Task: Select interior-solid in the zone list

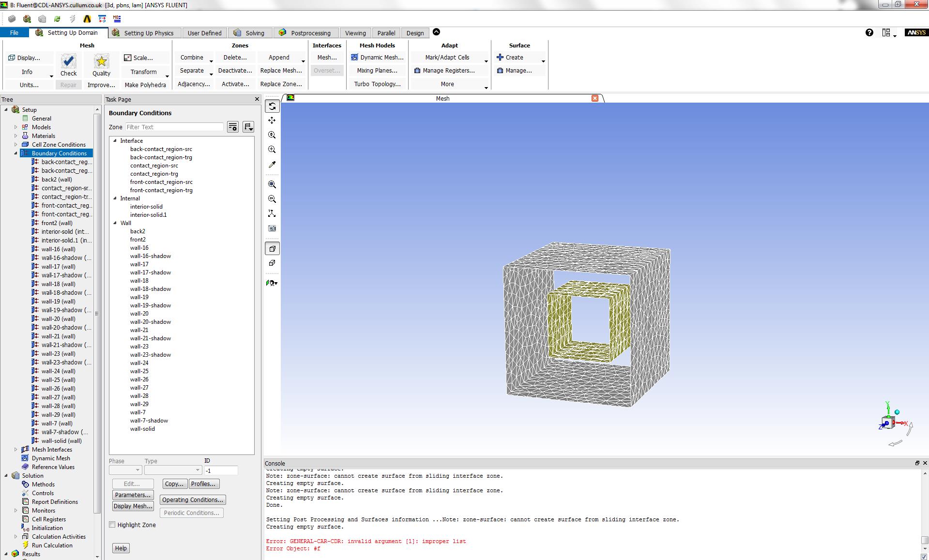Action: (146, 207)
